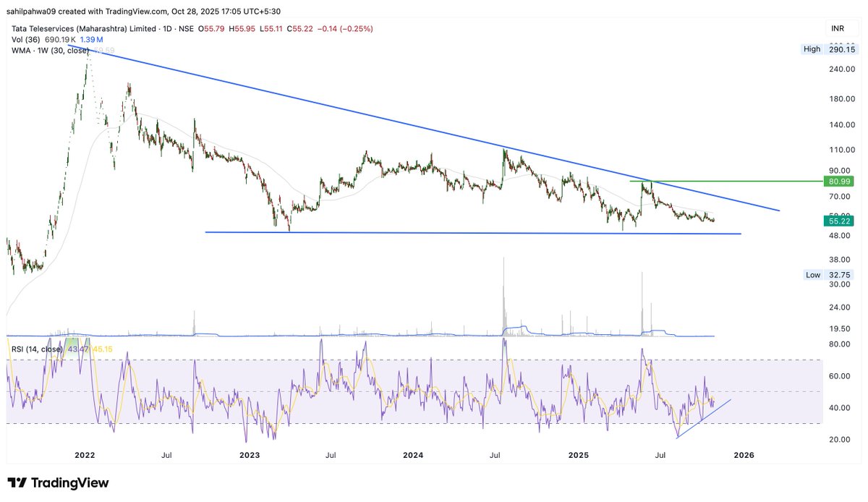Screen dimensions: 868x502
Task: Select the RSI (14, close) indicator legend
Action: point(36,350)
